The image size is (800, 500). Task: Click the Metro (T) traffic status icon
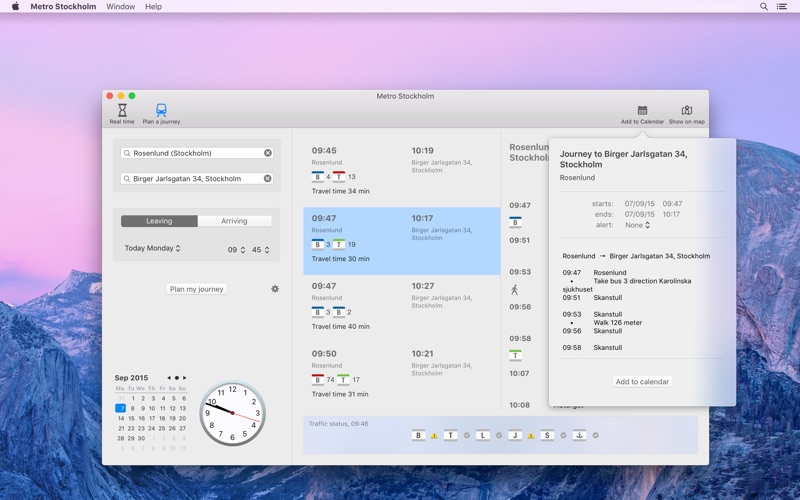[451, 435]
